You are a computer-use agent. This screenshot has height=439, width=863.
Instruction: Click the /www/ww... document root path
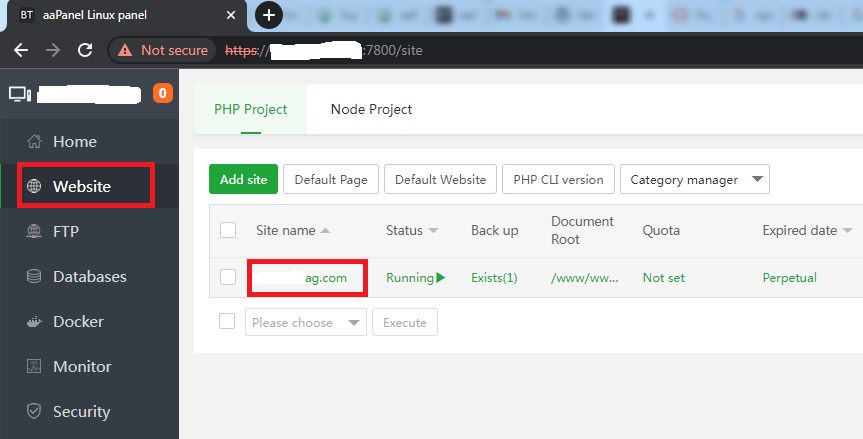pyautogui.click(x=585, y=278)
